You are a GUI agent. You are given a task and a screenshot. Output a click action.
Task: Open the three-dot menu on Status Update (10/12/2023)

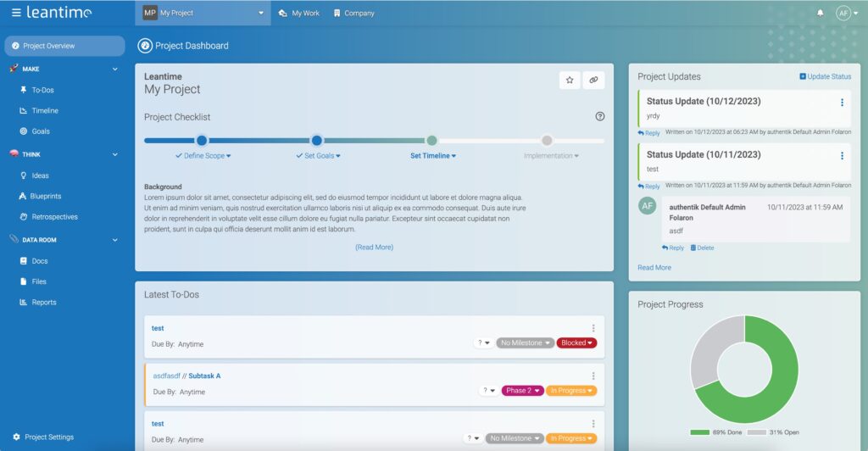pyautogui.click(x=842, y=103)
